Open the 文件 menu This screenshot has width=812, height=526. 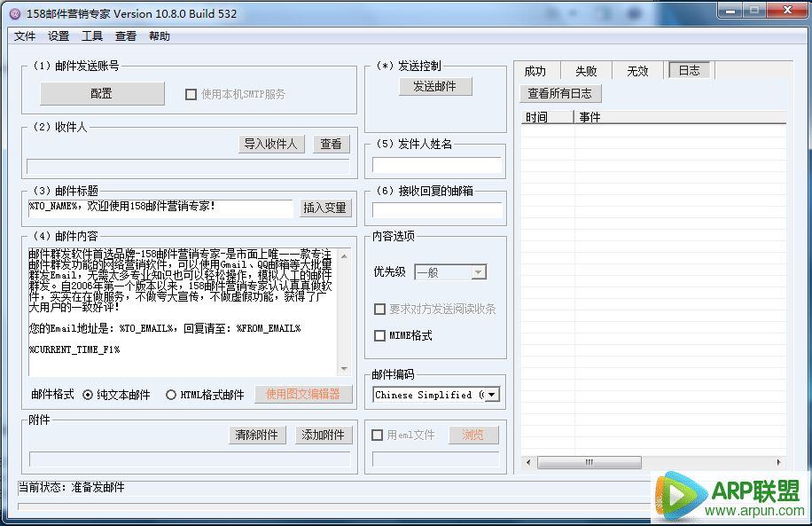click(24, 36)
